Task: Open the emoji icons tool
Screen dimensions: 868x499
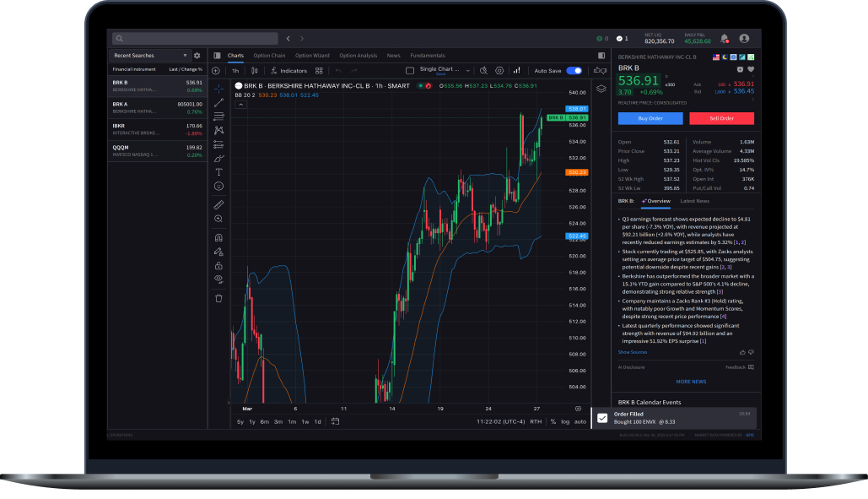Action: [x=218, y=186]
